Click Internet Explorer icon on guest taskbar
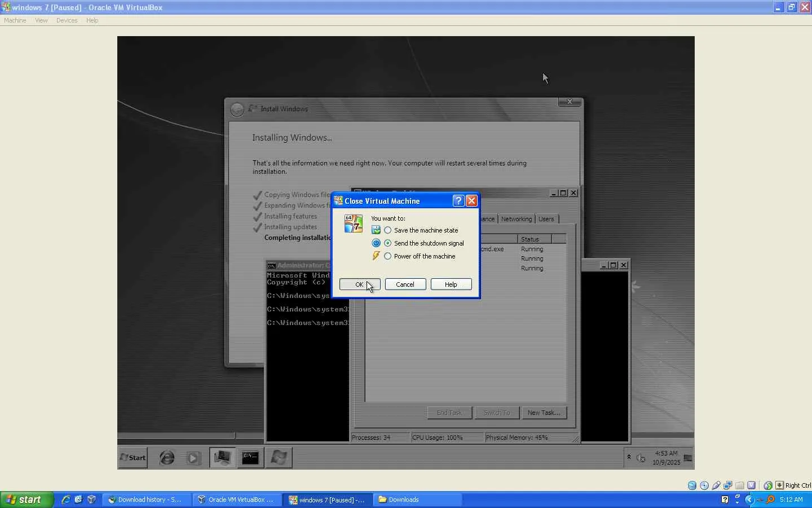 pyautogui.click(x=167, y=458)
